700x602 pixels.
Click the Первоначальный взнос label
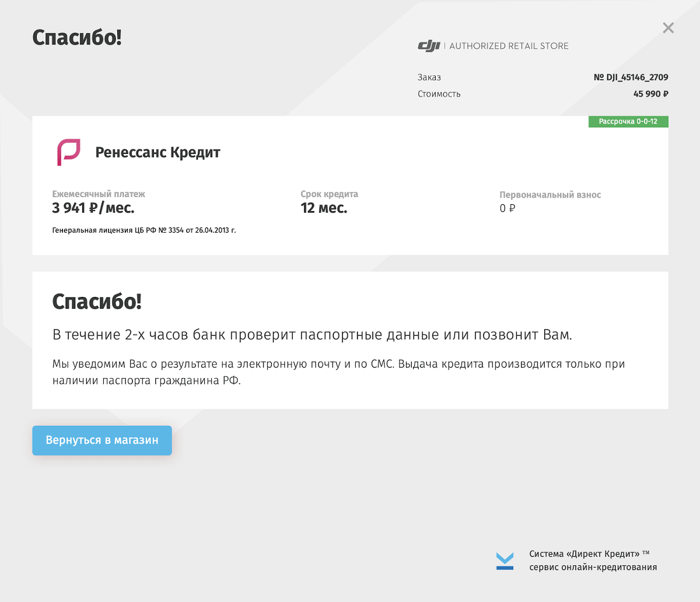pyautogui.click(x=550, y=195)
